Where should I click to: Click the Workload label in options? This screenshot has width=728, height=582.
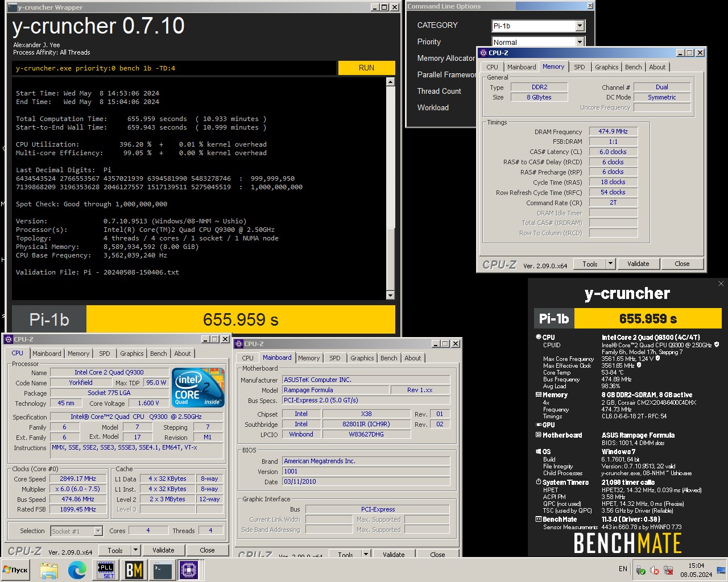pos(433,107)
